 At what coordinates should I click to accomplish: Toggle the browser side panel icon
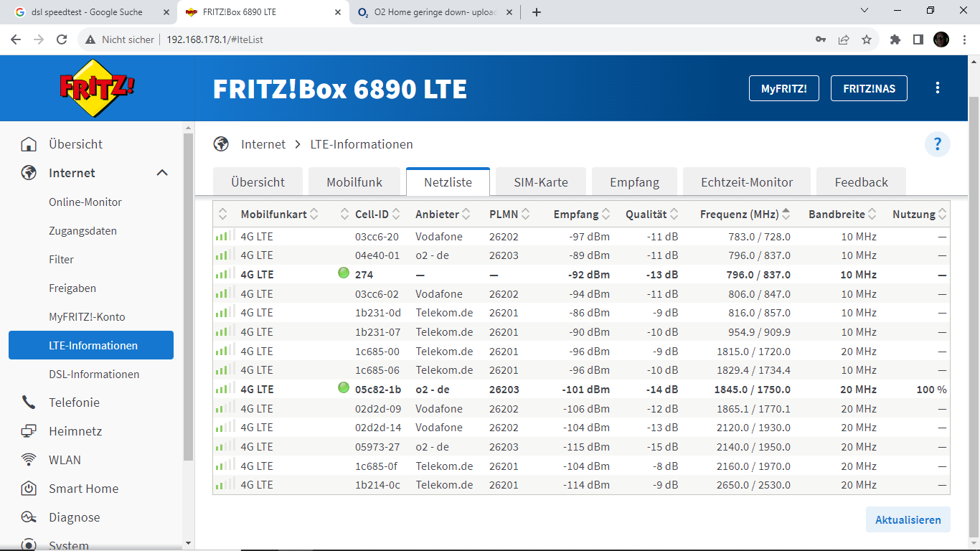918,39
